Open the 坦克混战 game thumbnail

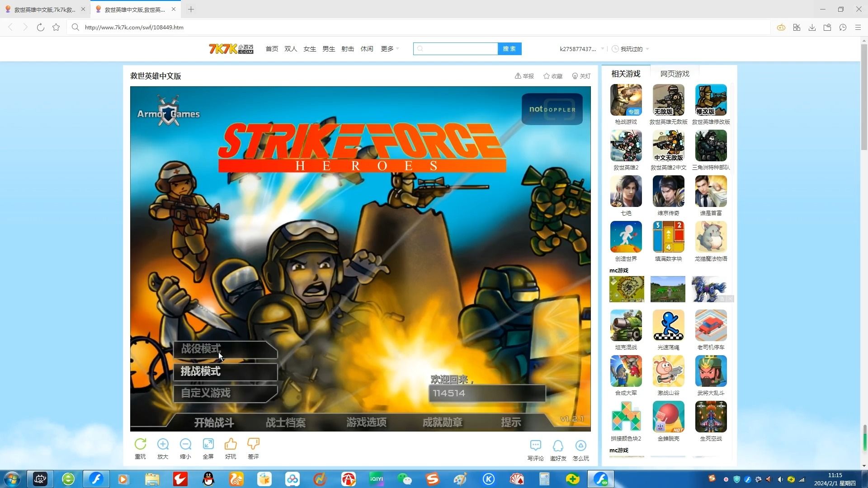(x=626, y=325)
